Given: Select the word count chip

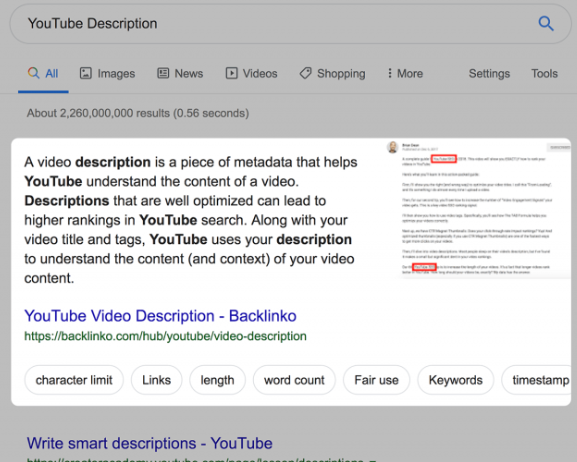Looking at the screenshot, I should pyautogui.click(x=294, y=380).
